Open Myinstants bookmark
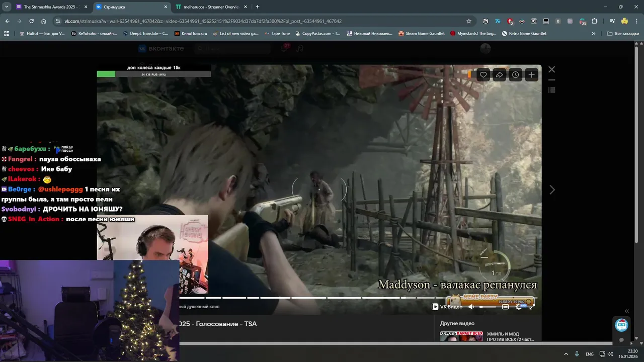This screenshot has height=362, width=644. click(473, 34)
